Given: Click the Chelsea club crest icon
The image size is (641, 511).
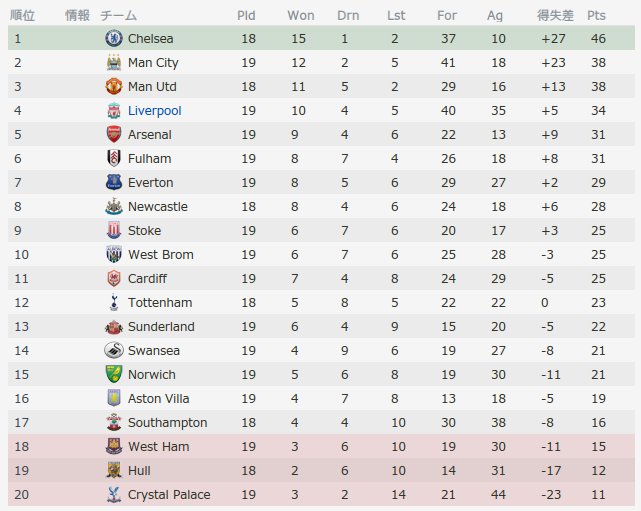Looking at the screenshot, I should (x=114, y=38).
